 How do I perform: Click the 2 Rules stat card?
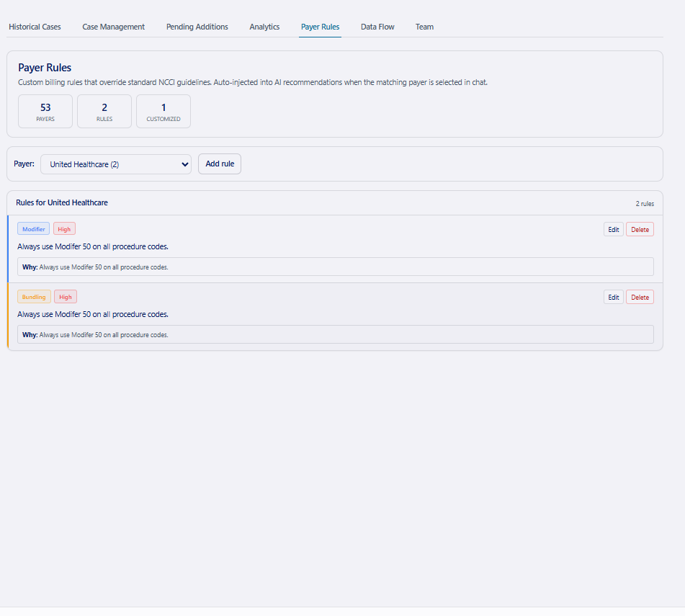[x=104, y=112]
